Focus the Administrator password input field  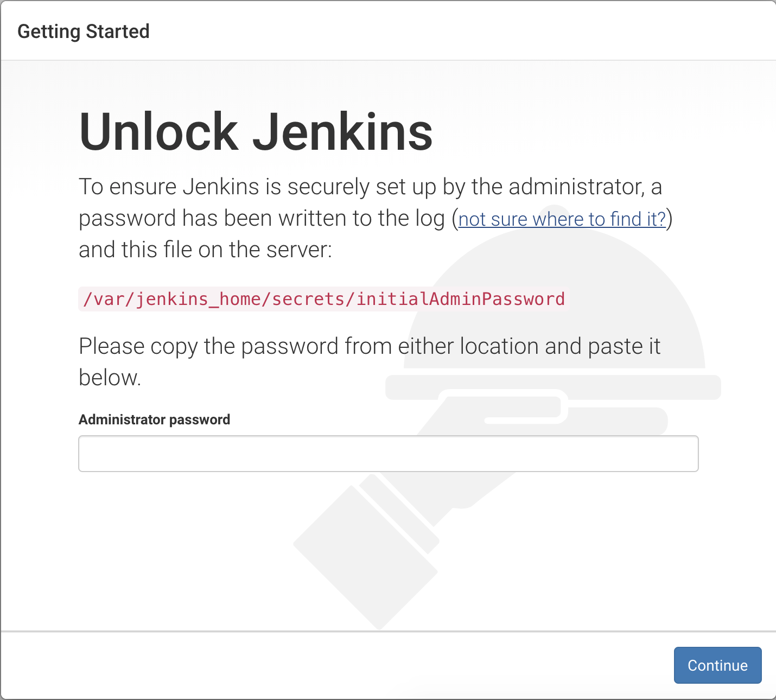(389, 454)
